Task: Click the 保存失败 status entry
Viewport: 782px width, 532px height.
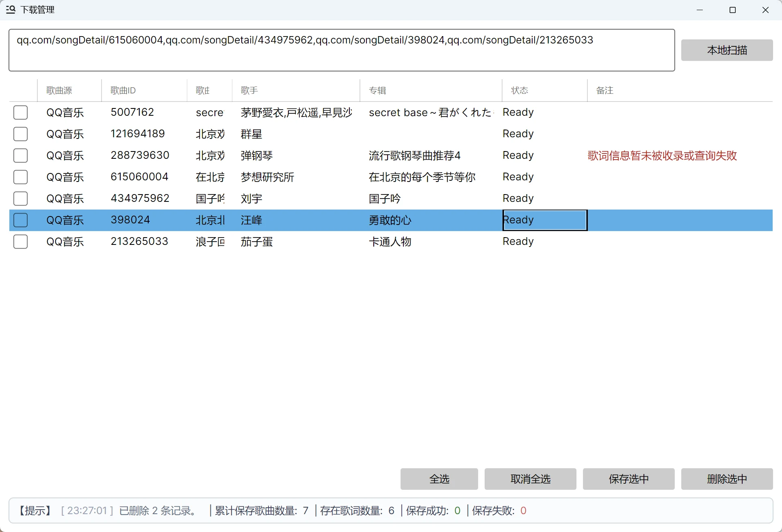Action: [499, 511]
